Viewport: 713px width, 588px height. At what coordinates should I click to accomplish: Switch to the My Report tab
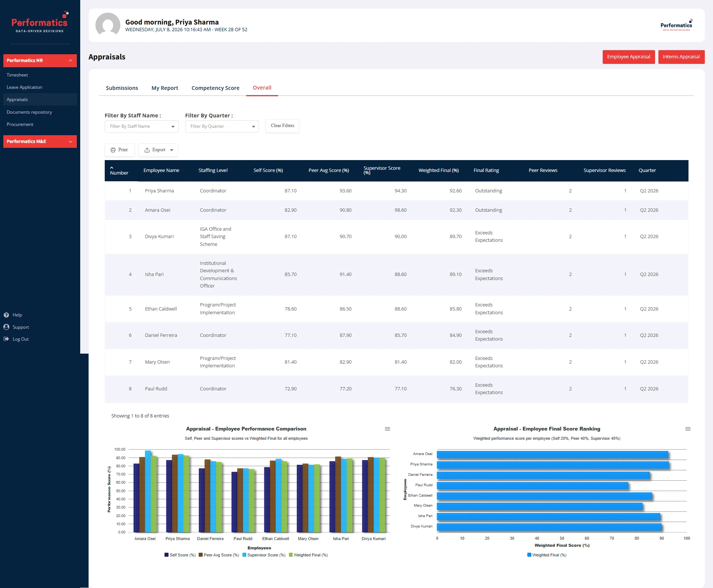coord(165,88)
